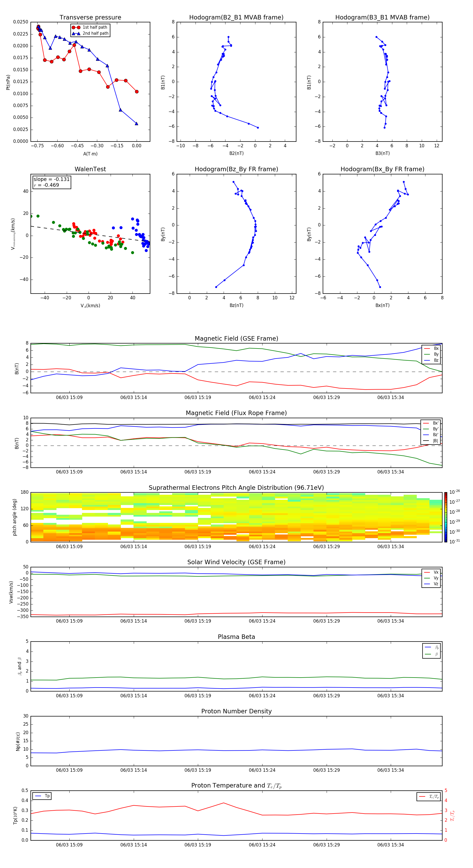Screen dimensions: 473x868
Task: Select the "2nd half path" legend entry
Action: click(x=90, y=33)
